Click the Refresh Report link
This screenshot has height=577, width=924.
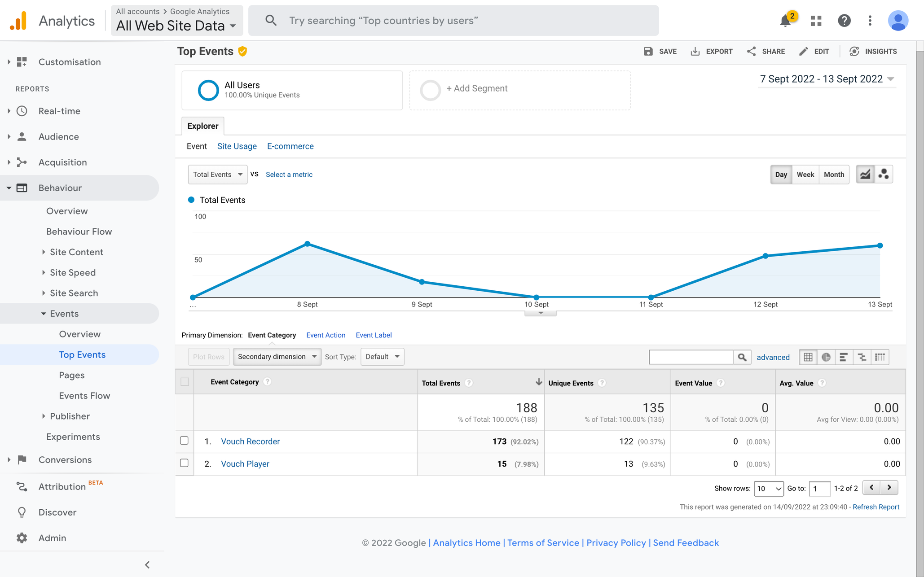point(876,507)
